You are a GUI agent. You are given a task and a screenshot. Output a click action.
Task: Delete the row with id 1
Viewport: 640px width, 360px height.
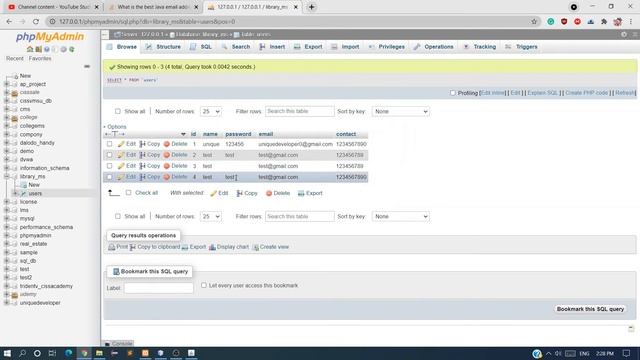tap(176, 144)
